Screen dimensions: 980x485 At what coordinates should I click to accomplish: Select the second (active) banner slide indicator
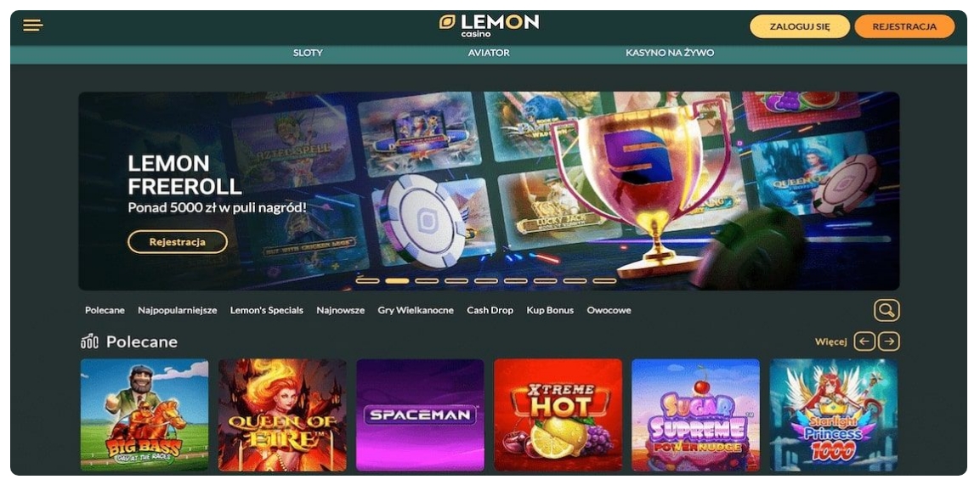tap(397, 281)
